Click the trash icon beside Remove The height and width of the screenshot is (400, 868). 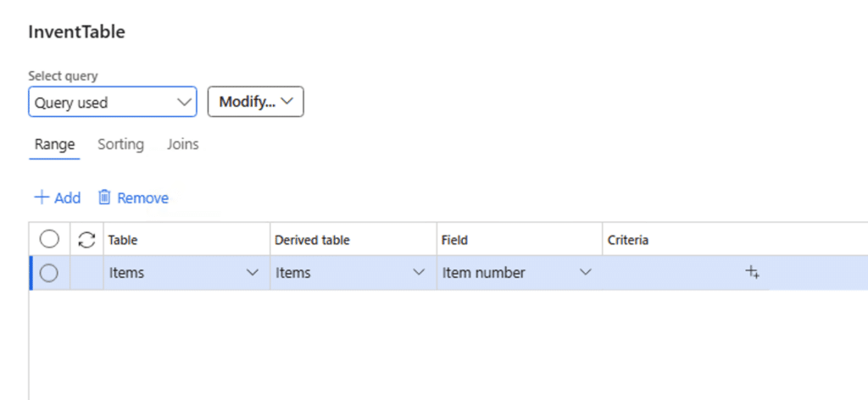point(105,197)
